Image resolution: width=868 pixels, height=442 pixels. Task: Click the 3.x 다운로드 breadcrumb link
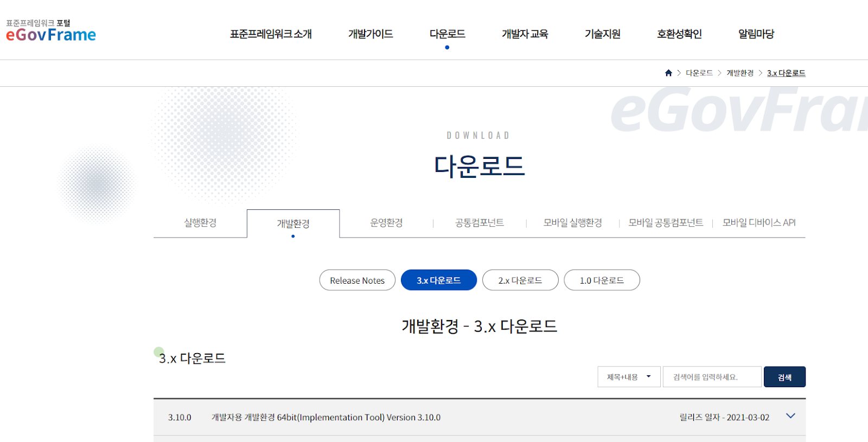[x=786, y=73]
